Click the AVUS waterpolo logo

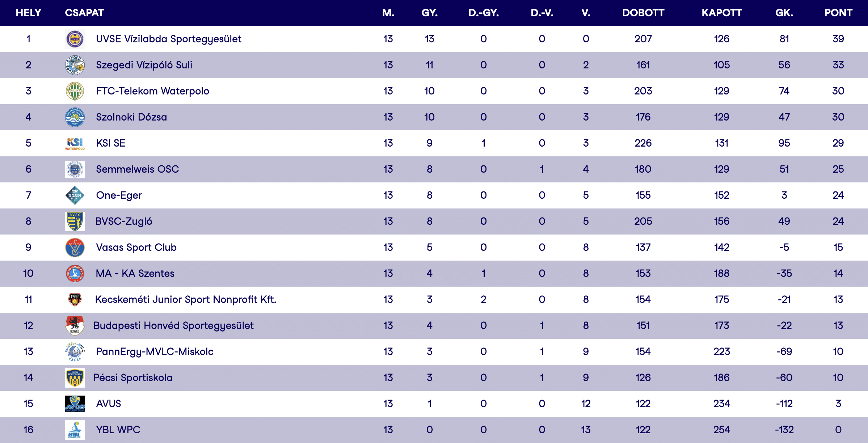[75, 404]
